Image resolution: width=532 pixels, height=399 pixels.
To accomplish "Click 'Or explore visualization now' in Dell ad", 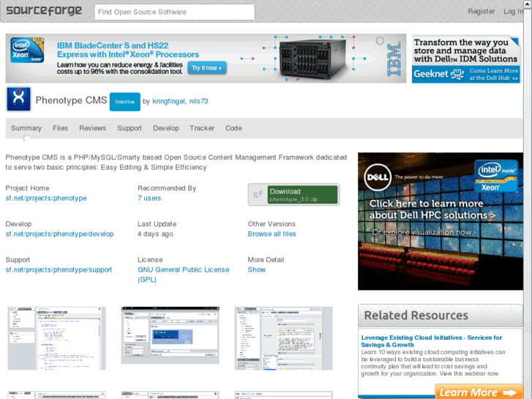I will coord(424,232).
